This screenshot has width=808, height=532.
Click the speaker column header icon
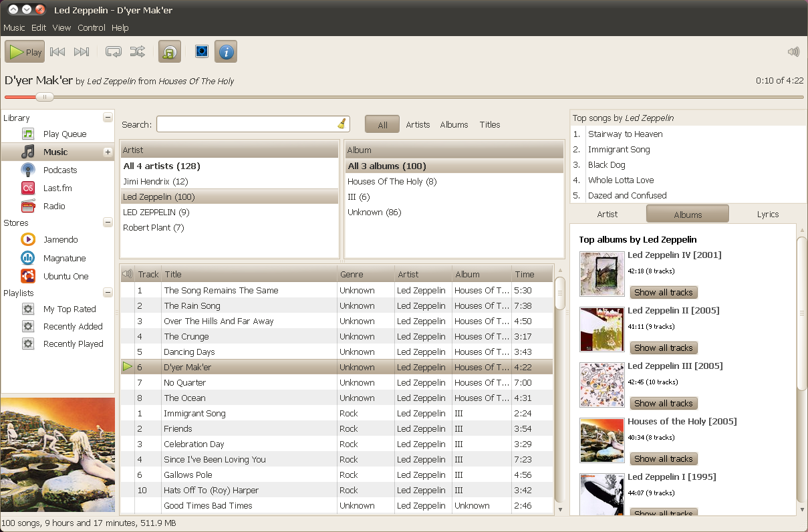(x=127, y=274)
